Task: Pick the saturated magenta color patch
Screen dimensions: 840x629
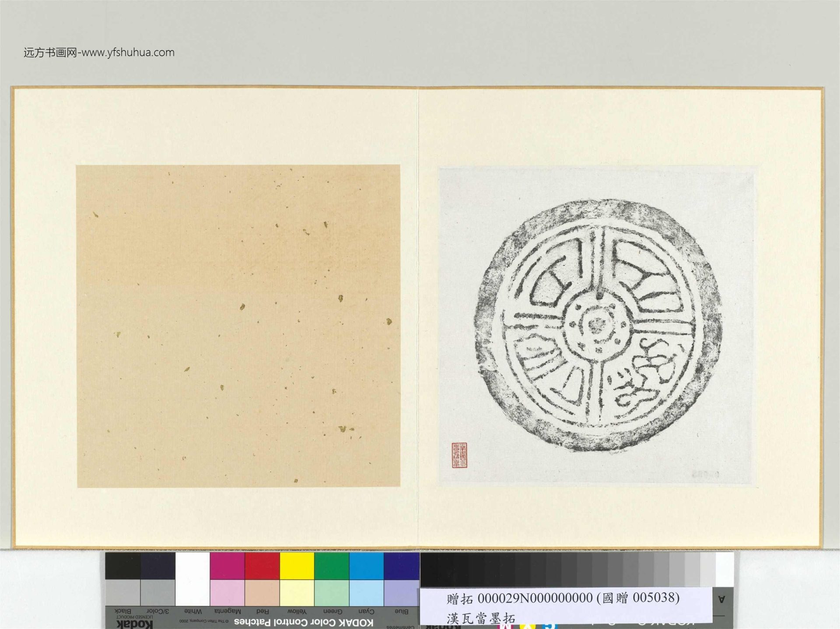Action: 227,566
